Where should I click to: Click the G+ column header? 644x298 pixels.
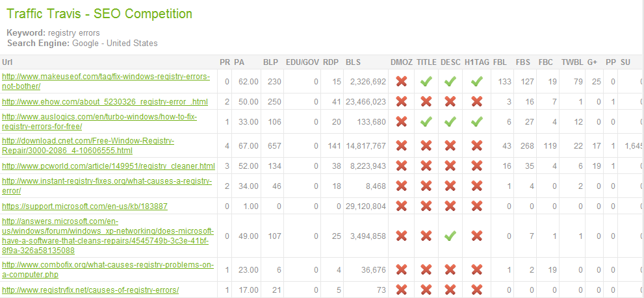coord(592,62)
